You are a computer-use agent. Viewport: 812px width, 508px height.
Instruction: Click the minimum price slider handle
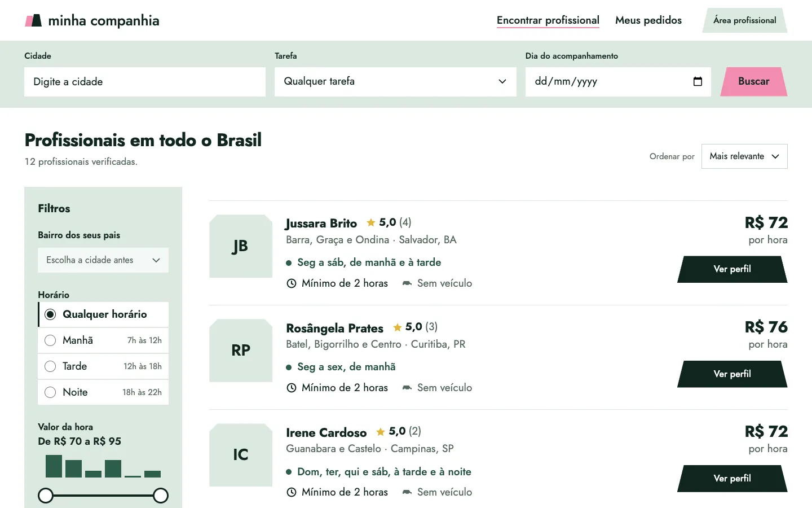[46, 496]
